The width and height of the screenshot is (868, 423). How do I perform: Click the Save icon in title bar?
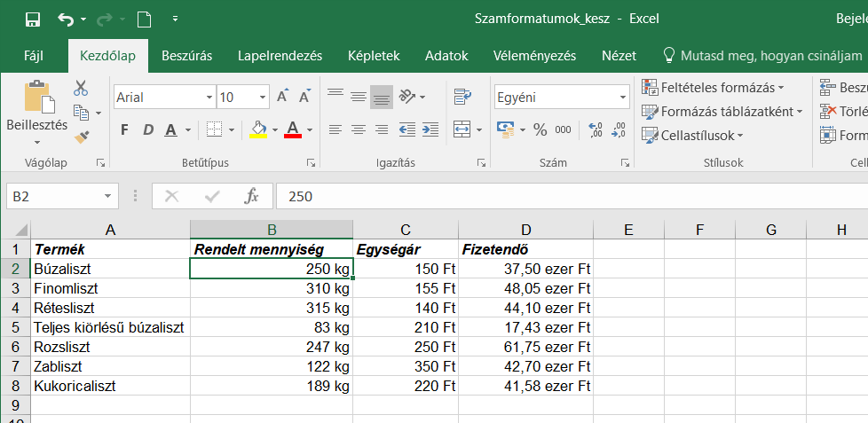[x=33, y=19]
